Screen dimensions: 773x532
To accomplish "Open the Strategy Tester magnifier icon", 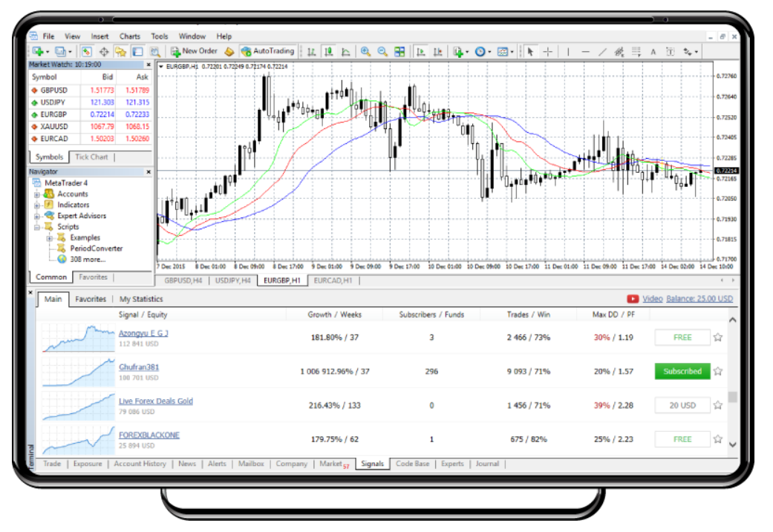I will tap(154, 51).
